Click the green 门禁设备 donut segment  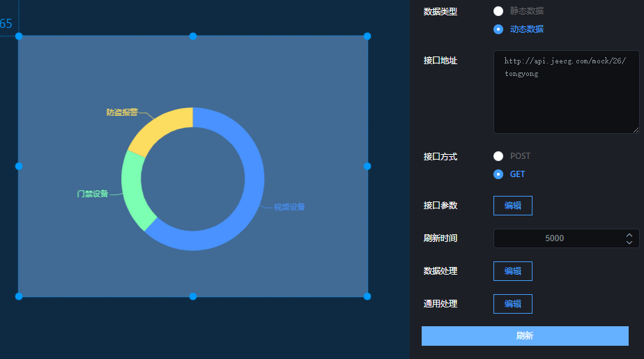click(134, 190)
